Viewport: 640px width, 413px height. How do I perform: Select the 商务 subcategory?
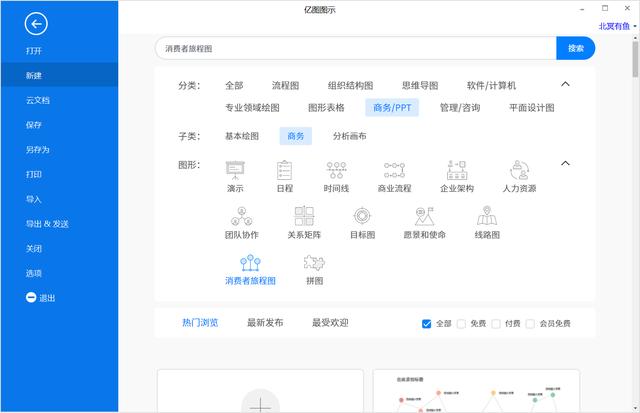(296, 136)
